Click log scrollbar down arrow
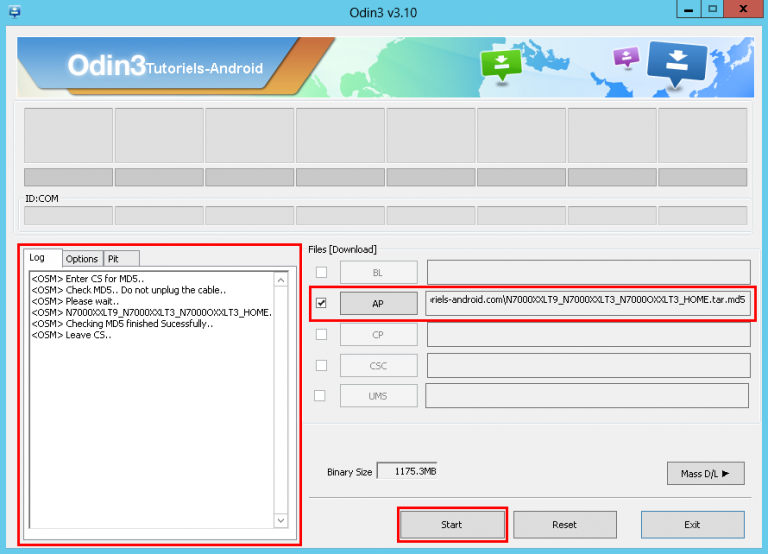The height and width of the screenshot is (554, 768). point(281,520)
